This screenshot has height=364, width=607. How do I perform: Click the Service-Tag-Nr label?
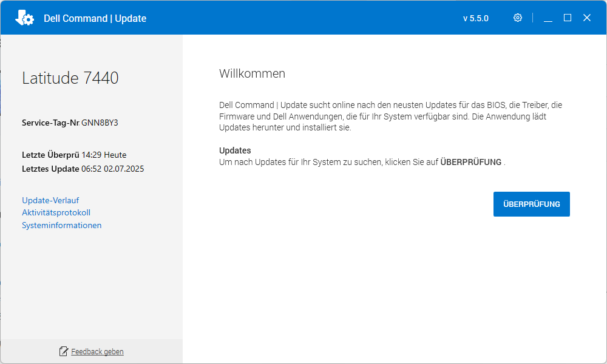point(50,123)
